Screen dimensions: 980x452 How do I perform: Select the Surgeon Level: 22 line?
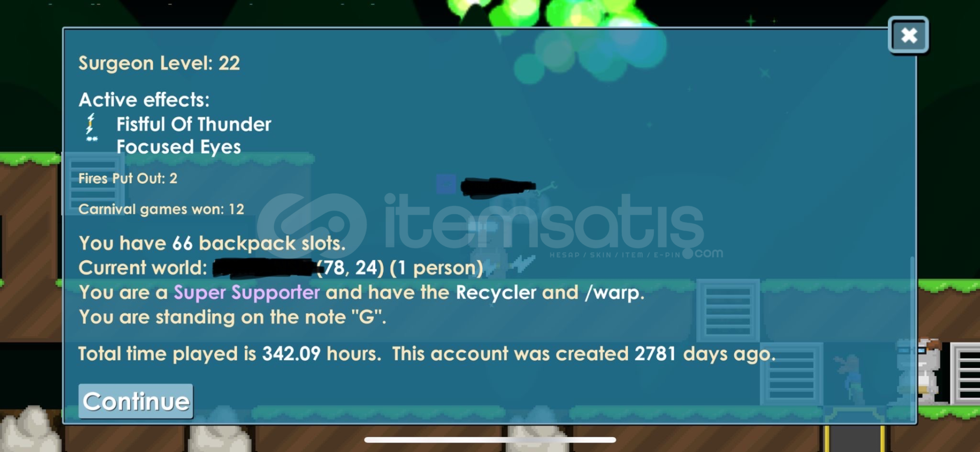click(159, 63)
